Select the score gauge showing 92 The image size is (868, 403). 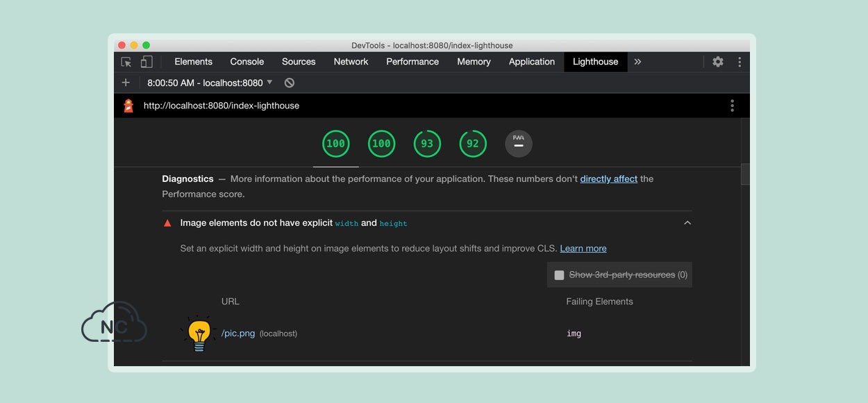click(473, 144)
